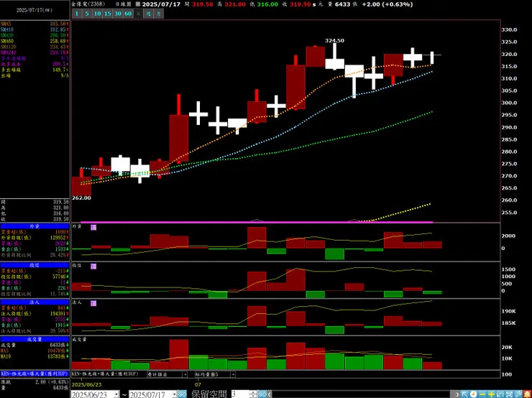This screenshot has height=398, width=532.
Task: Click the fit-to-screen icon in bottom toolbar
Action: point(509,394)
